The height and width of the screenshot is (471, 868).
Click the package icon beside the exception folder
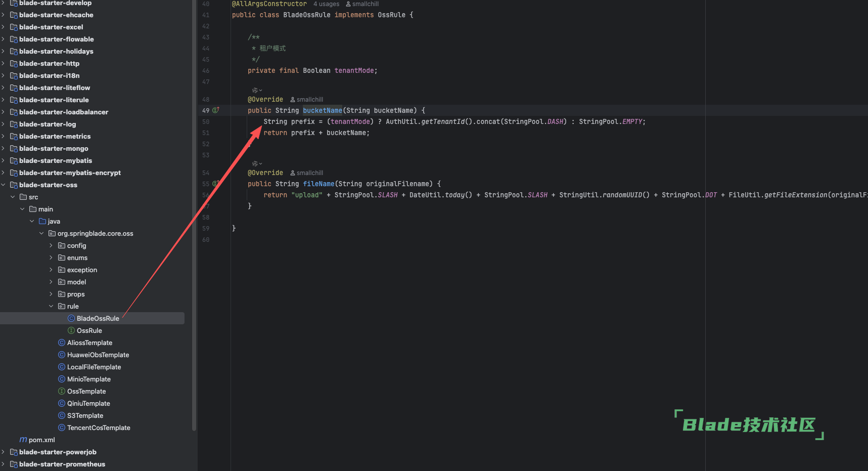pos(62,270)
